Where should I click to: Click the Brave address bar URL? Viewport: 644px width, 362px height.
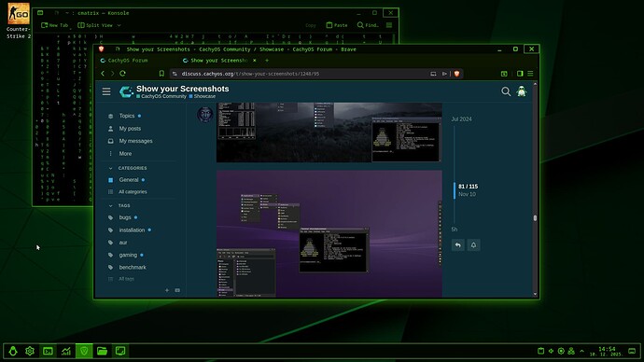[x=250, y=74]
